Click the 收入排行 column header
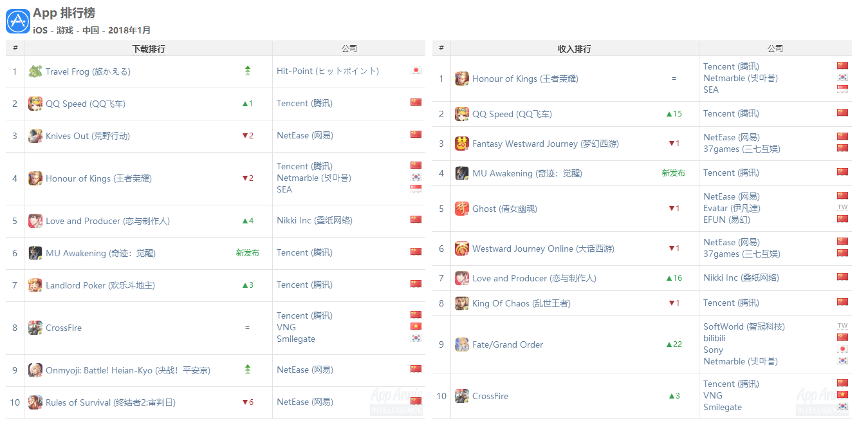The height and width of the screenshot is (423, 868). point(575,49)
